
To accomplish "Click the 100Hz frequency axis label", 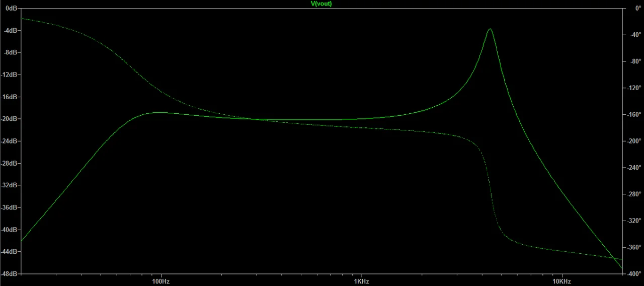I will point(160,281).
